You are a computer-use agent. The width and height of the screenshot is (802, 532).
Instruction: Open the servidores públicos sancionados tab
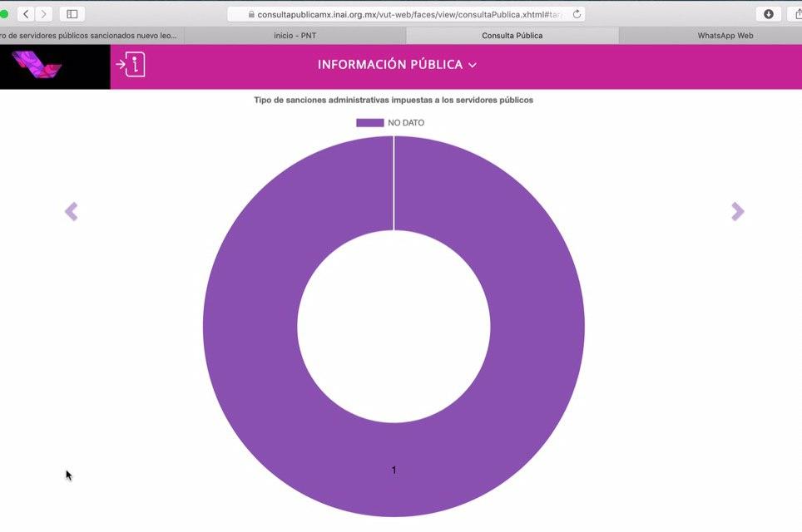pyautogui.click(x=90, y=36)
